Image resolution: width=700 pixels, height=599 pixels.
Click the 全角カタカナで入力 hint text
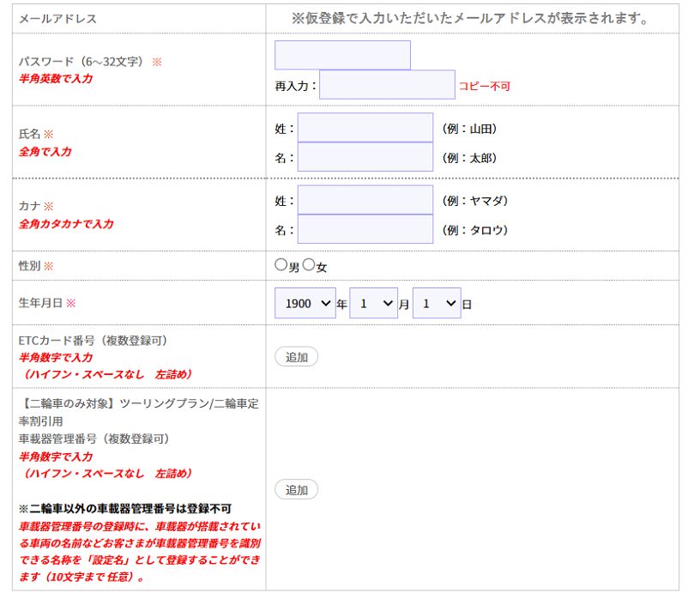(x=66, y=224)
